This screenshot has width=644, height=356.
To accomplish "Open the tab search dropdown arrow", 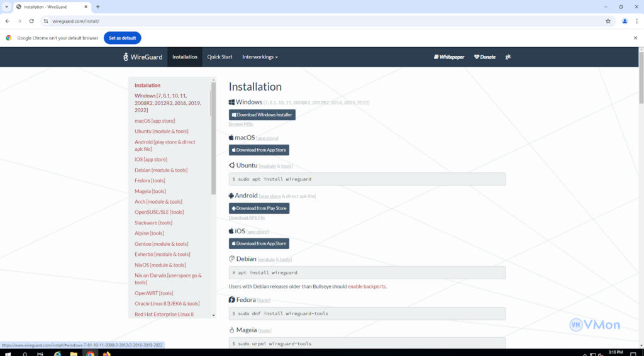I will click(6, 6).
